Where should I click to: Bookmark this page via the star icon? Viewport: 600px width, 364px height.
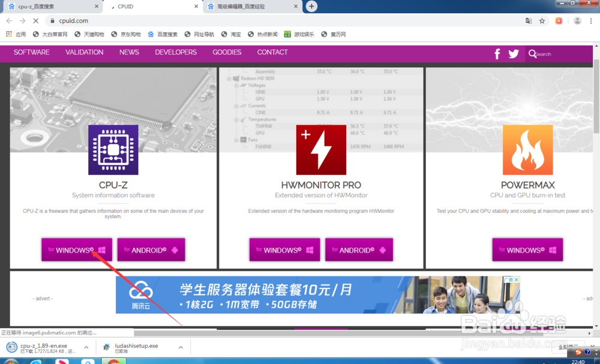tap(542, 20)
